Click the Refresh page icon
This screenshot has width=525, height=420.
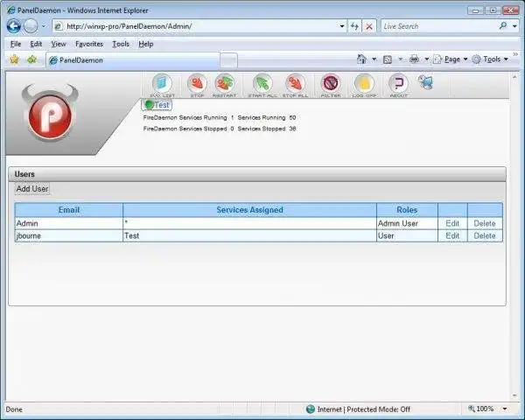coord(354,26)
